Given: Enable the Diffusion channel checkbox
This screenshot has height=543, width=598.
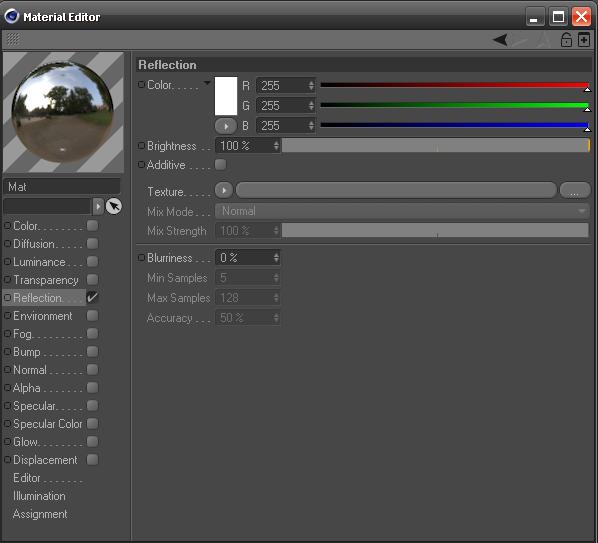Looking at the screenshot, I should pyautogui.click(x=92, y=243).
